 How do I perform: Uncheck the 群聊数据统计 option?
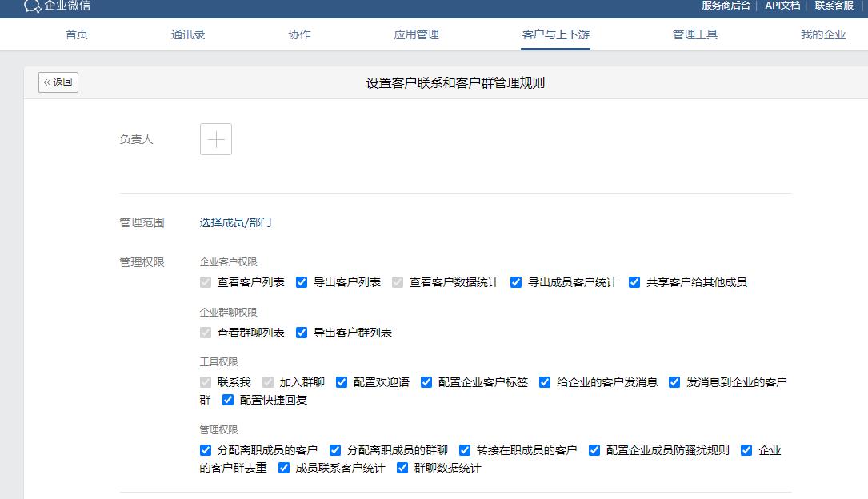click(402, 468)
